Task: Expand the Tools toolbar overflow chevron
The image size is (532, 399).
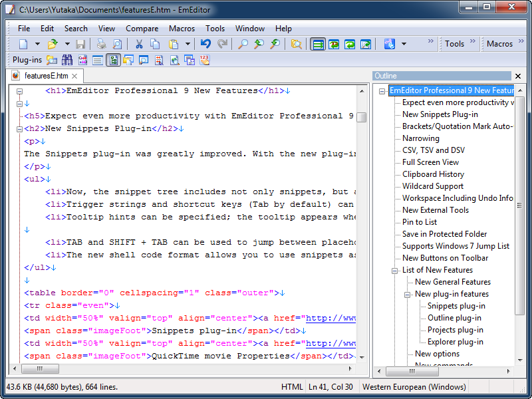Action: tap(473, 41)
